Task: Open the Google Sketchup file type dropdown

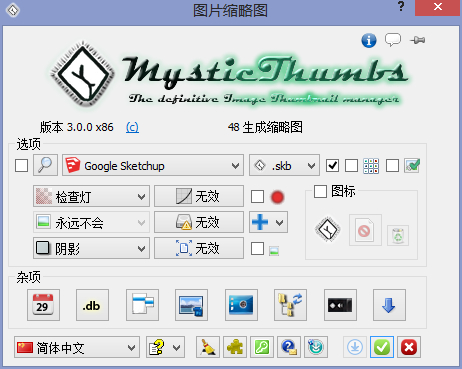Action: pos(153,165)
